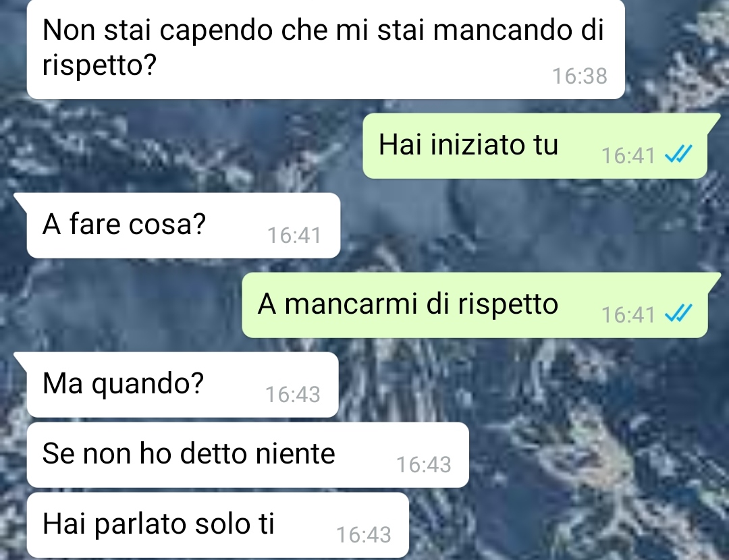This screenshot has width=729, height=560.
Task: Click the word 'rispetto?' in the first message
Action: pyautogui.click(x=99, y=65)
